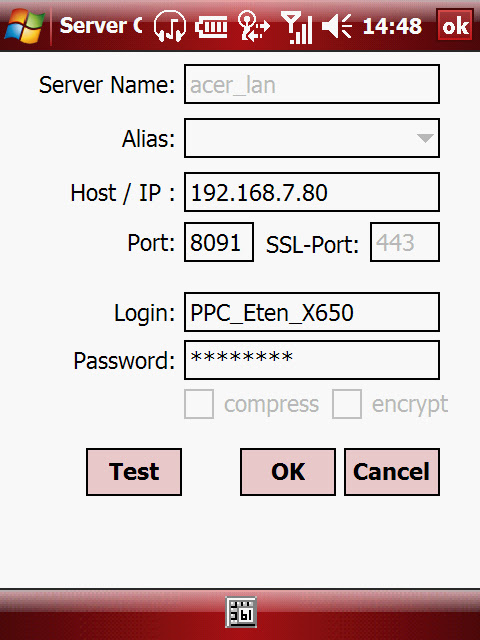Click the red ok title button
This screenshot has height=640, width=480.
click(455, 27)
